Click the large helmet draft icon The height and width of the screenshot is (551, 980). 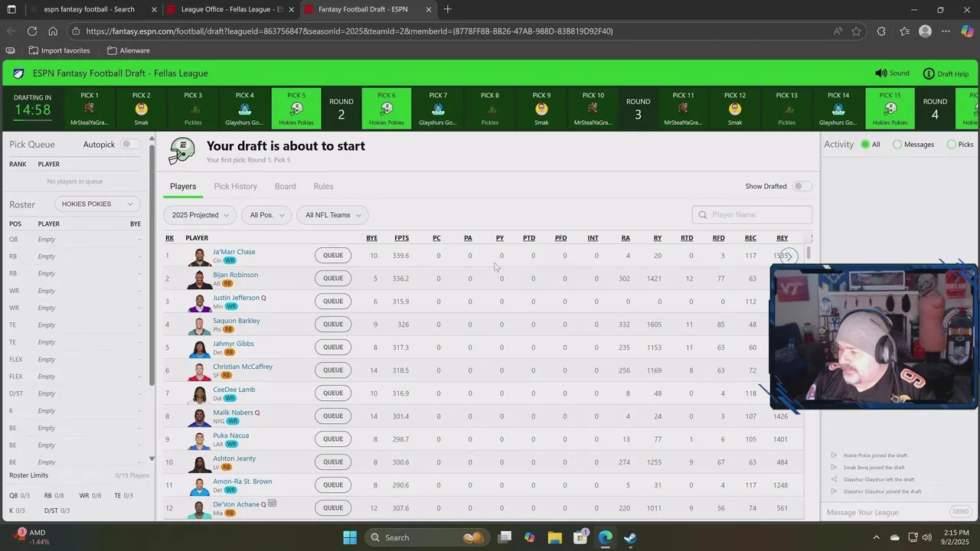tap(182, 151)
